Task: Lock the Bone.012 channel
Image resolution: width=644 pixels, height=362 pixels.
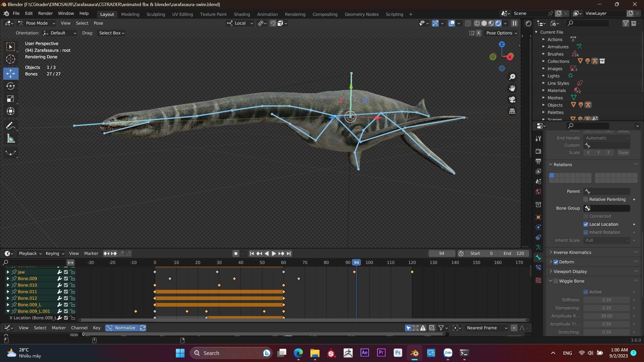Action: point(72,298)
